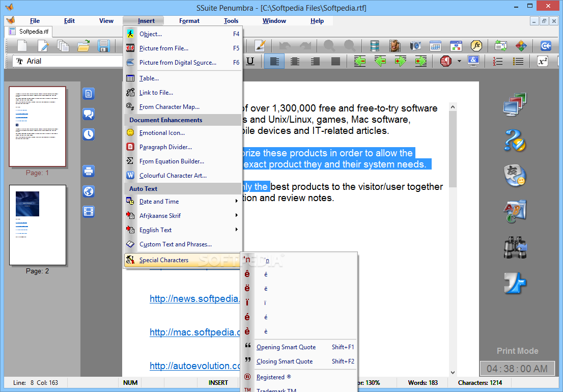Screen dimensions: 563x392
Task: Expand Date and Time submenu
Action: click(x=183, y=202)
